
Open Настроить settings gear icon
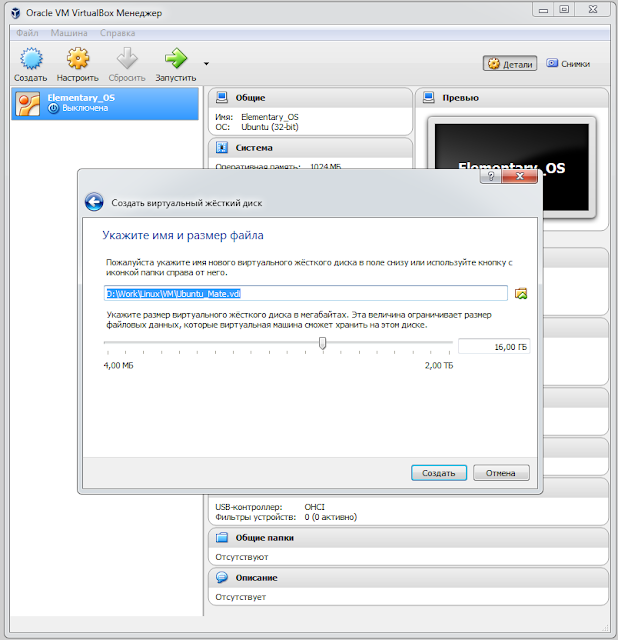[x=78, y=59]
